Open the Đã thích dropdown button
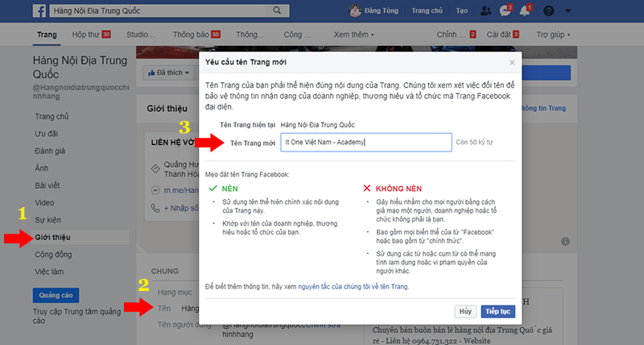 pos(168,73)
